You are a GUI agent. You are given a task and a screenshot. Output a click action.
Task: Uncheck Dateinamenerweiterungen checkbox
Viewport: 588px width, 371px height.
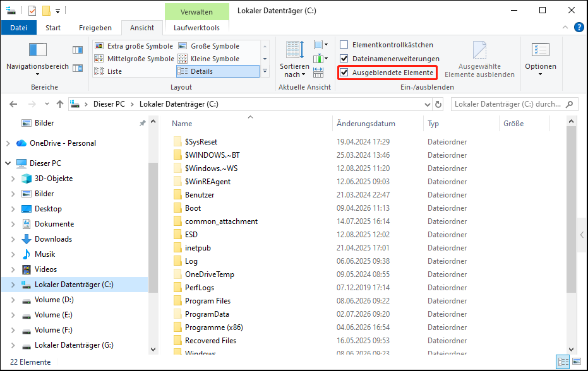344,59
